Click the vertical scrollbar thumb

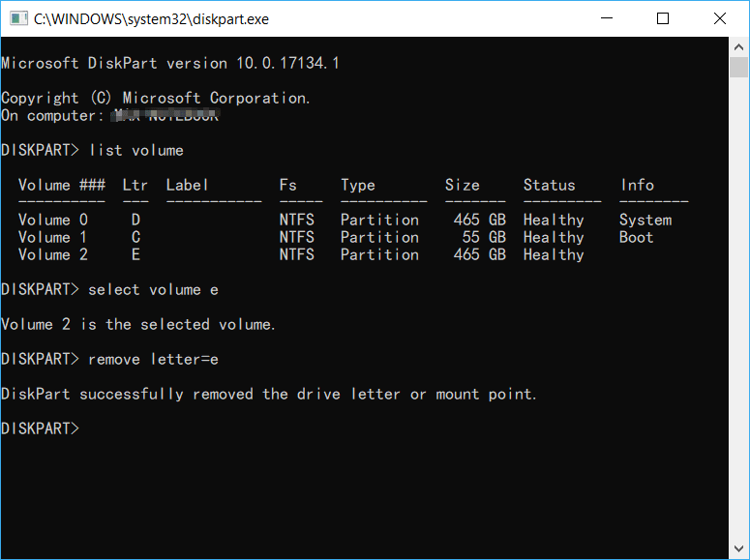(739, 68)
